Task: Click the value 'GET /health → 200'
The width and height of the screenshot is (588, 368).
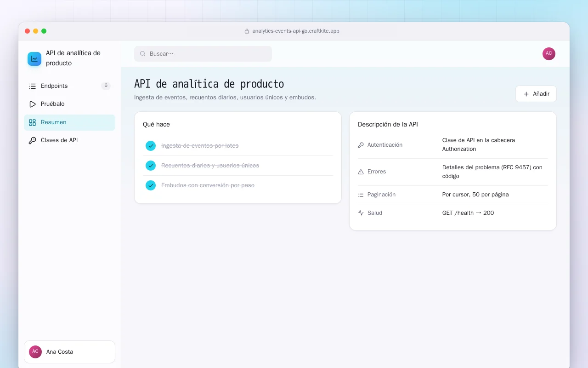Action: pyautogui.click(x=468, y=213)
